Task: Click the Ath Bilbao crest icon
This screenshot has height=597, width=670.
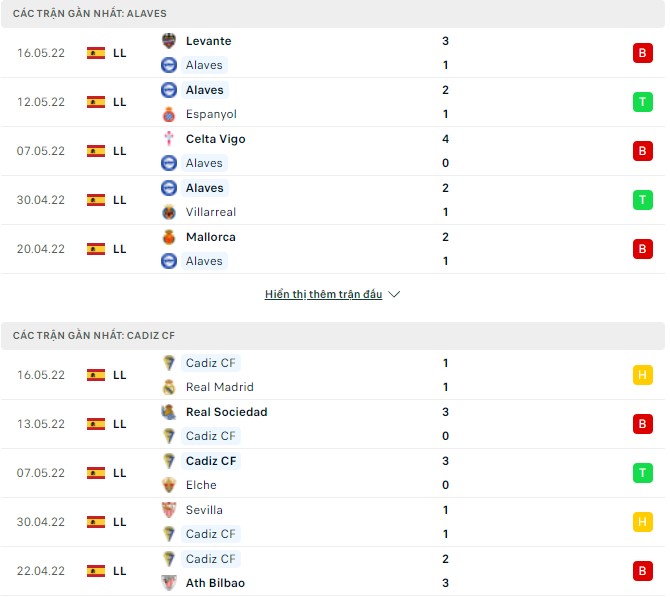Action: tap(169, 583)
